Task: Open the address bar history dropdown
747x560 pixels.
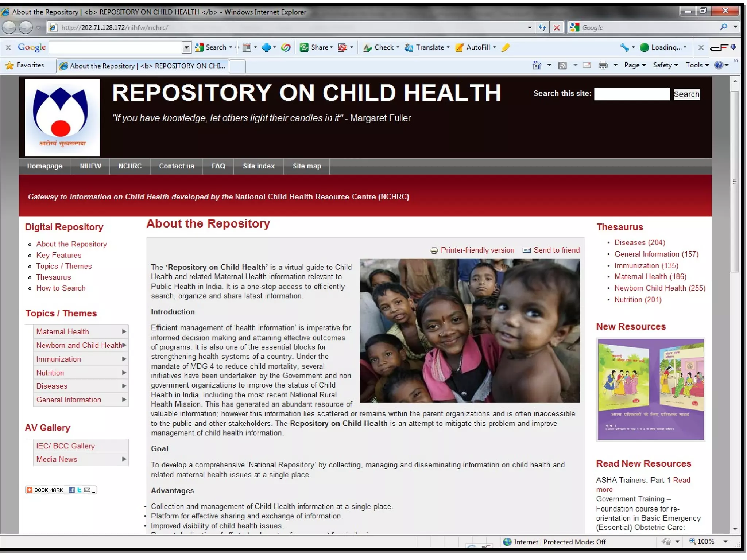Action: 530,27
